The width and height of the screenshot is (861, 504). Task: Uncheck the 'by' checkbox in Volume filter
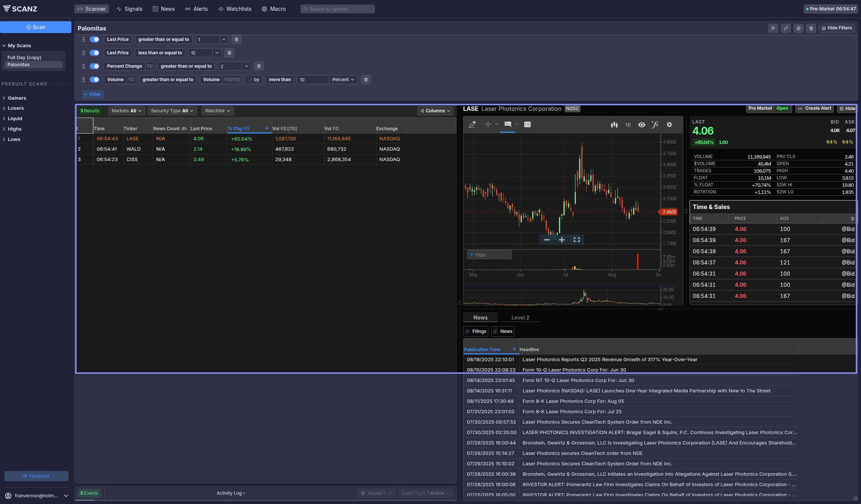[x=250, y=80]
